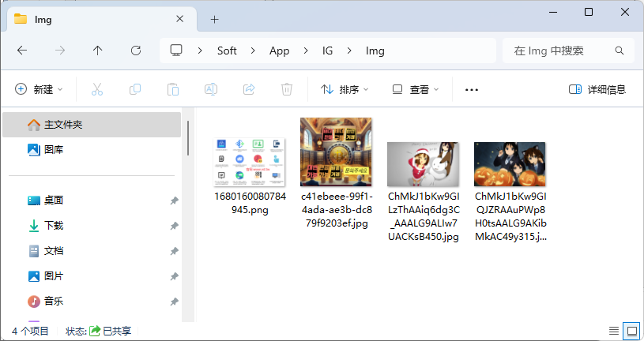Refresh the Img folder view
Viewport: 644px width, 341px height.
pyautogui.click(x=136, y=51)
